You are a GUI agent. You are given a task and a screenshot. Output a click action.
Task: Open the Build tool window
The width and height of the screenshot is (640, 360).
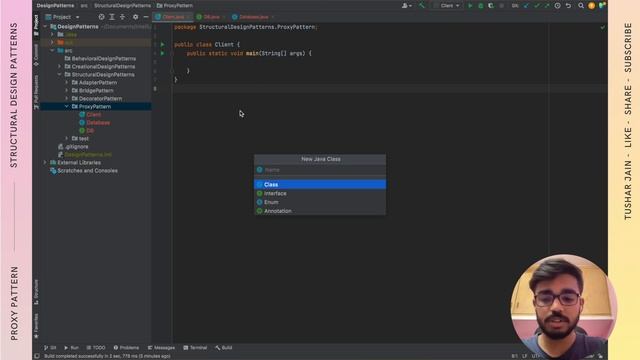coord(224,348)
